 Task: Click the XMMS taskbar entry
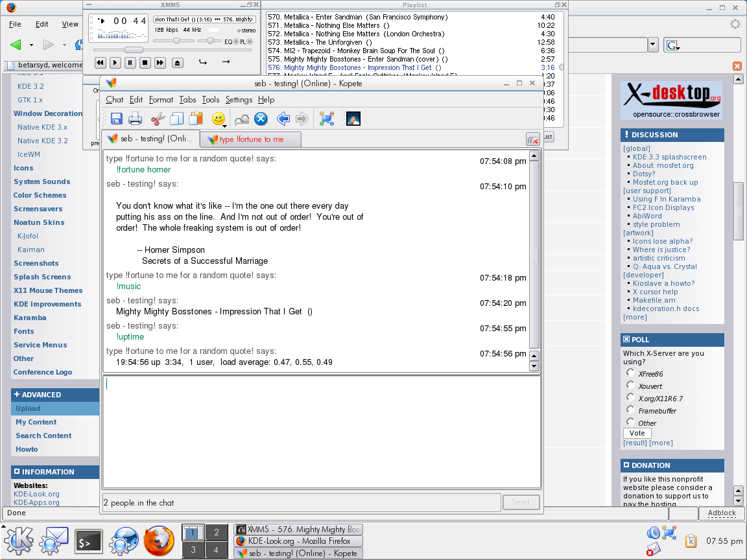[299, 529]
